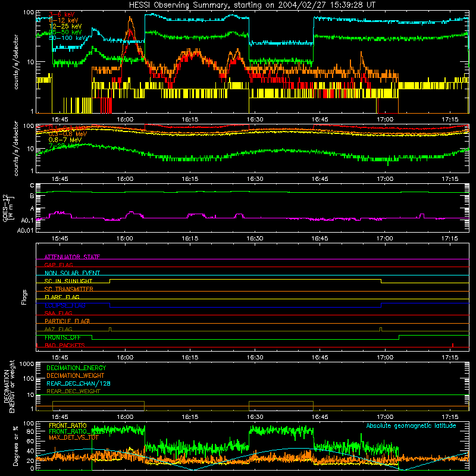Click the A0.01 tick label on GOES panel
Viewport: 476px width, 476px height.
tap(25, 230)
